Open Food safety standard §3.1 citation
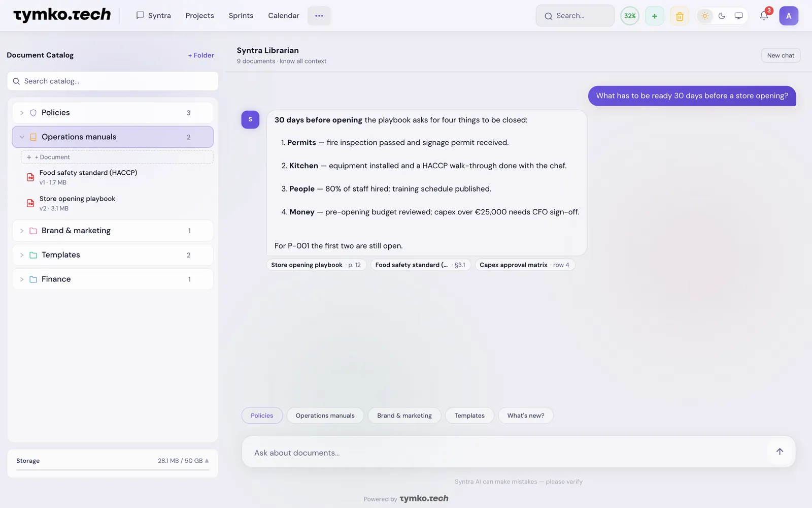 click(x=421, y=265)
